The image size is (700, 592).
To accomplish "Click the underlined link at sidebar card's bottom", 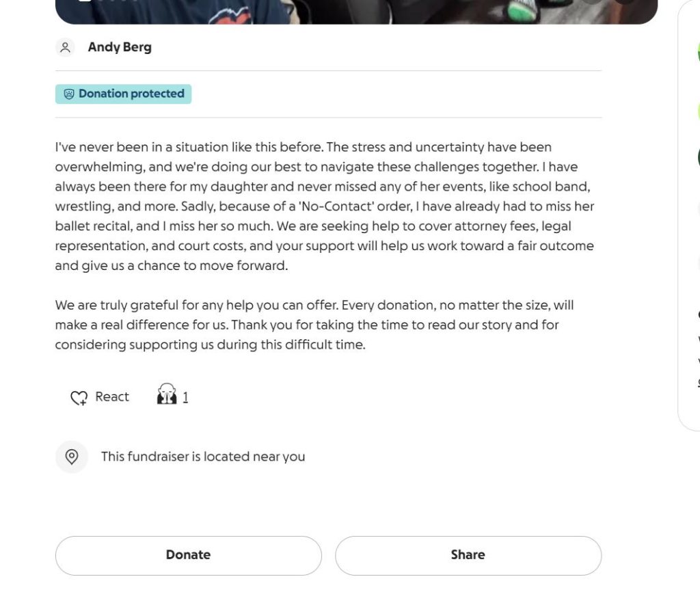I will pyautogui.click(x=698, y=381).
